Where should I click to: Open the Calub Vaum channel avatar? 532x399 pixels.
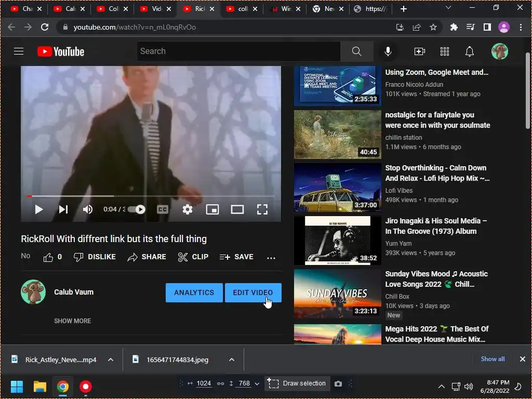pyautogui.click(x=33, y=292)
